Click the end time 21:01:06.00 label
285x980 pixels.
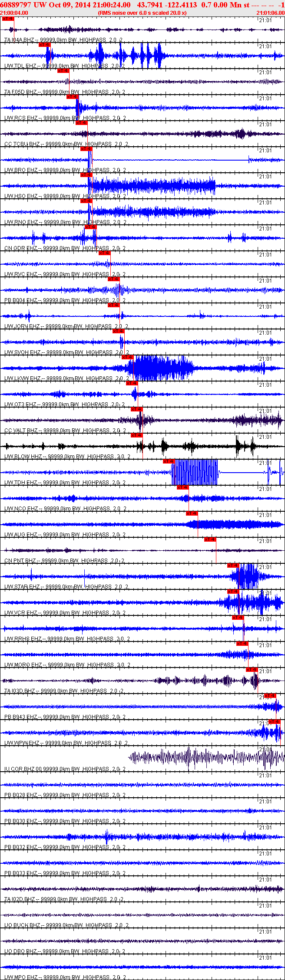click(x=271, y=13)
